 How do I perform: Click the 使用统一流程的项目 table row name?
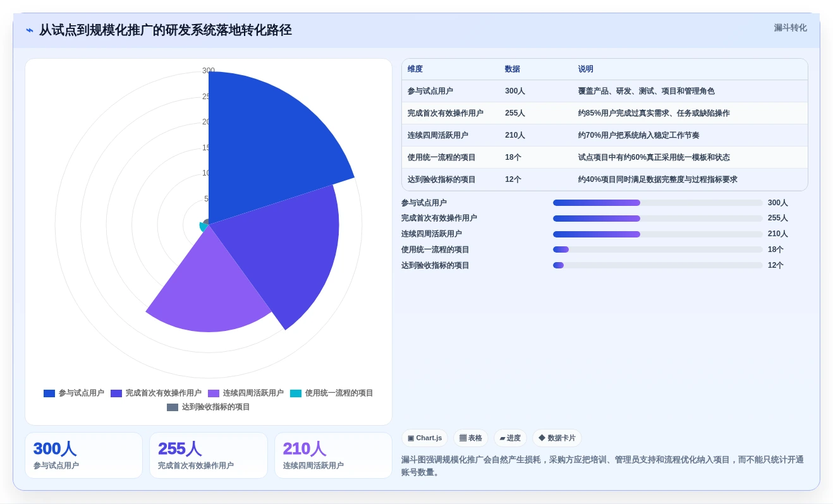click(x=442, y=158)
